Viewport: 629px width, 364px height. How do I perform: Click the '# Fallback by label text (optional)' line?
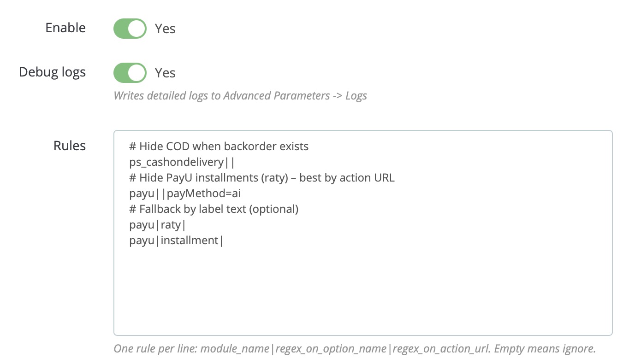pos(214,209)
